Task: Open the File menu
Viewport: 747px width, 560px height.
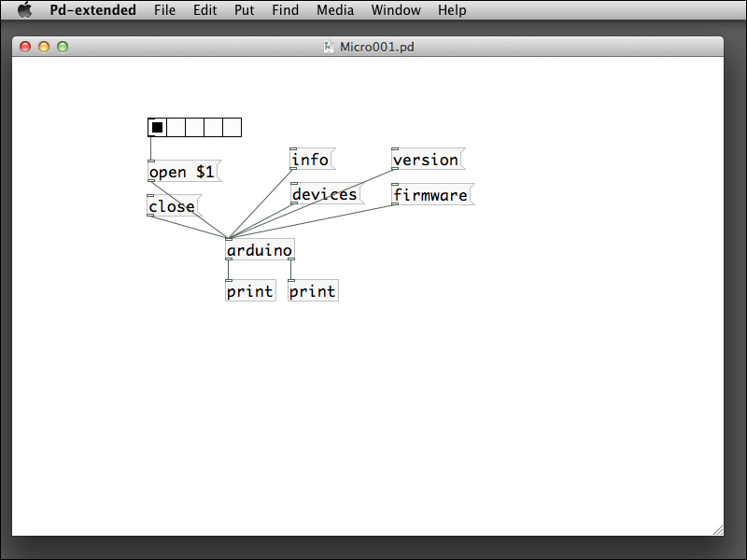Action: click(164, 10)
